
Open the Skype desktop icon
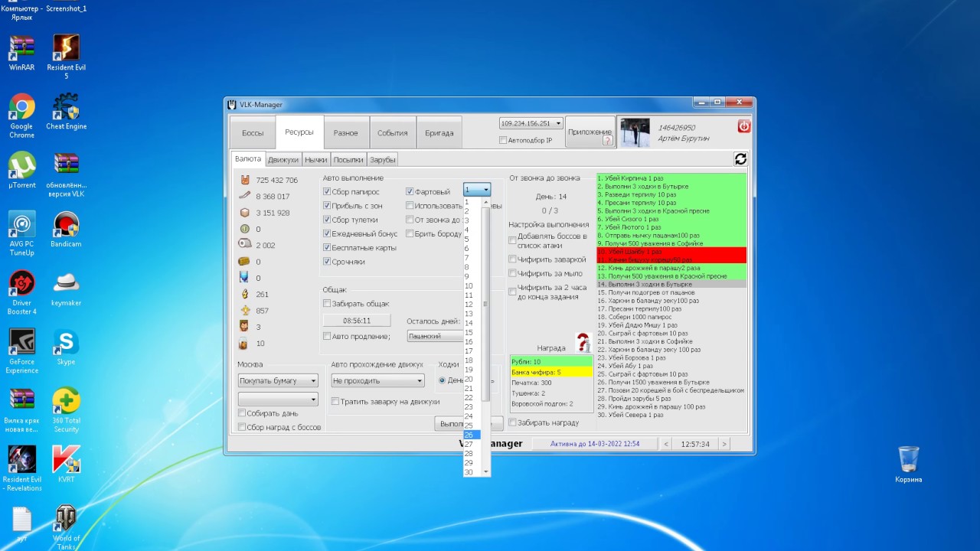point(66,347)
